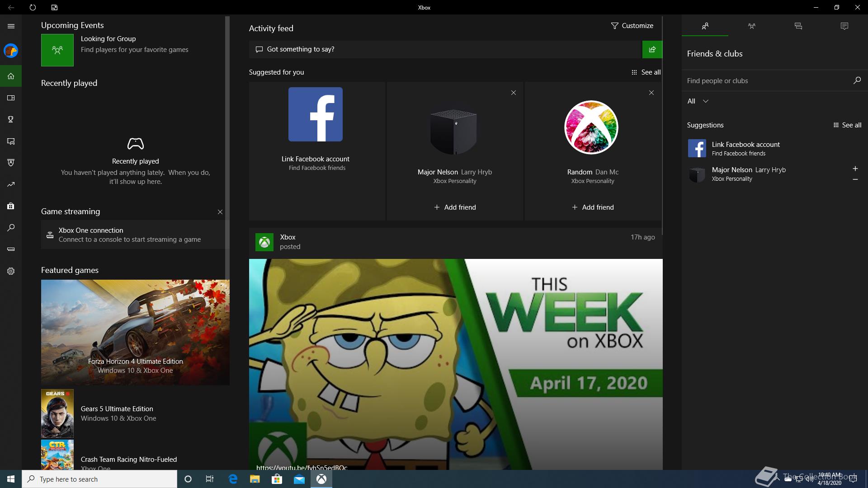Screen dimensions: 868x488
Task: Switch to Parties tab
Action: [751, 26]
